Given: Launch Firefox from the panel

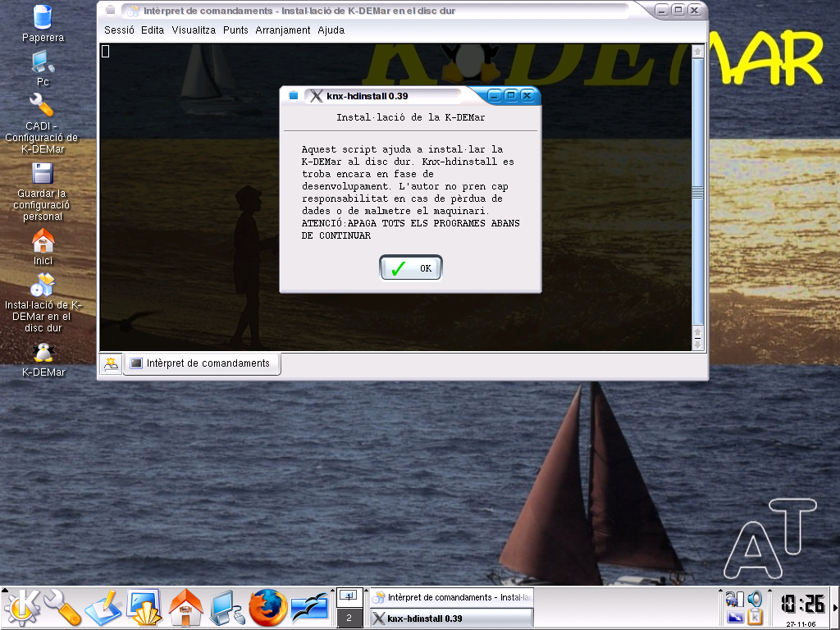Looking at the screenshot, I should click(x=268, y=608).
